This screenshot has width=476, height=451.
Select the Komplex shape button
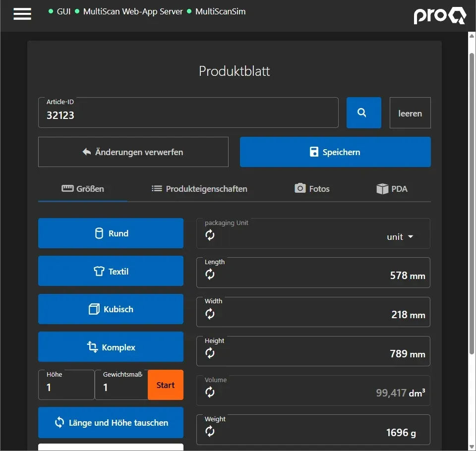click(111, 346)
